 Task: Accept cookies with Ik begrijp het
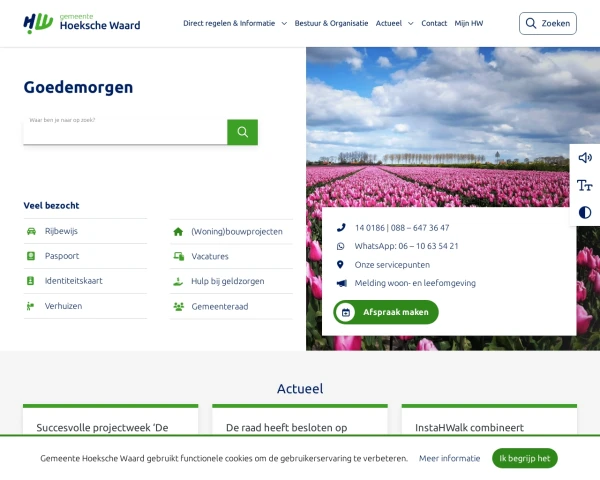point(525,458)
